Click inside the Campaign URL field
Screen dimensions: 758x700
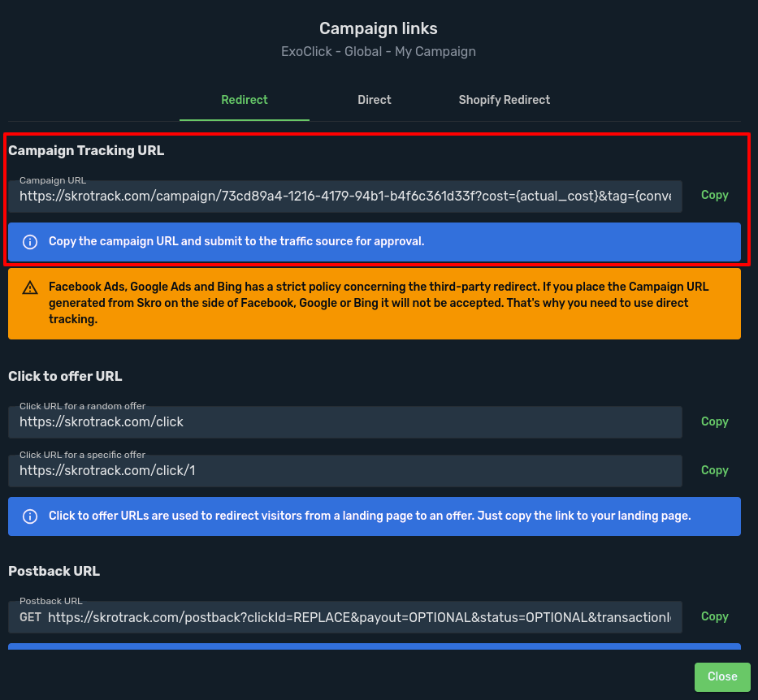point(345,197)
